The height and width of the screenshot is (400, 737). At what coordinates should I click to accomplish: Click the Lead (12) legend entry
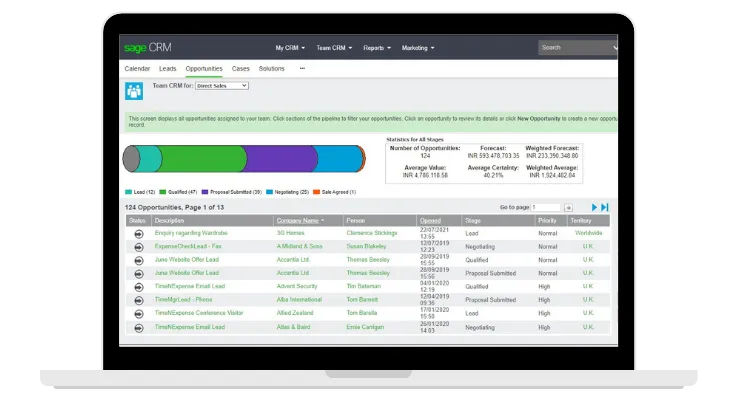[x=140, y=192]
